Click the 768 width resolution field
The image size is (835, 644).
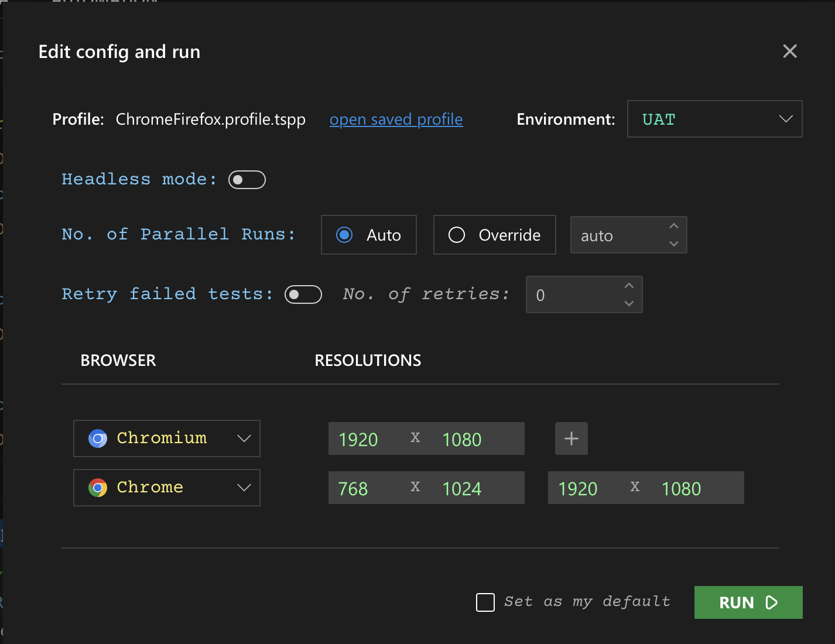coord(354,488)
